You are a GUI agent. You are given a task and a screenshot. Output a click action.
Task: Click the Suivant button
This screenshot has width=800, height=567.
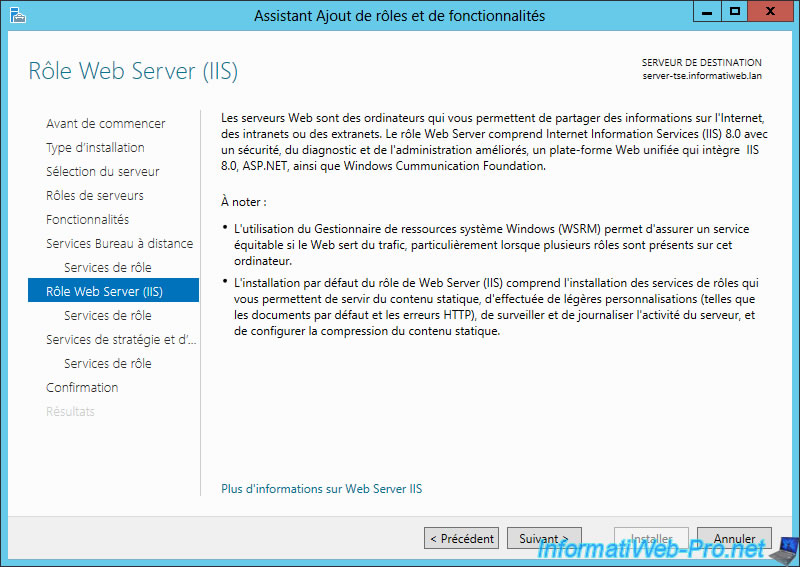click(x=544, y=538)
